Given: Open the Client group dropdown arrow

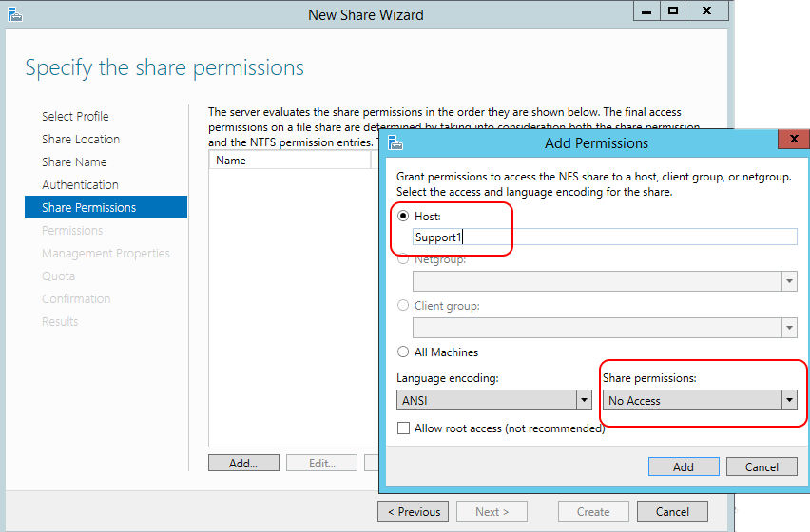Looking at the screenshot, I should coord(788,329).
